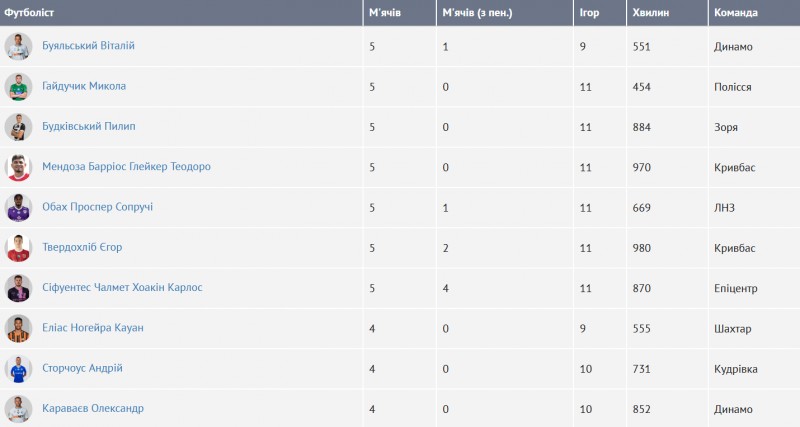This screenshot has height=427, width=800.
Task: Open Гайдучик Микола player profile
Action: [x=84, y=87]
